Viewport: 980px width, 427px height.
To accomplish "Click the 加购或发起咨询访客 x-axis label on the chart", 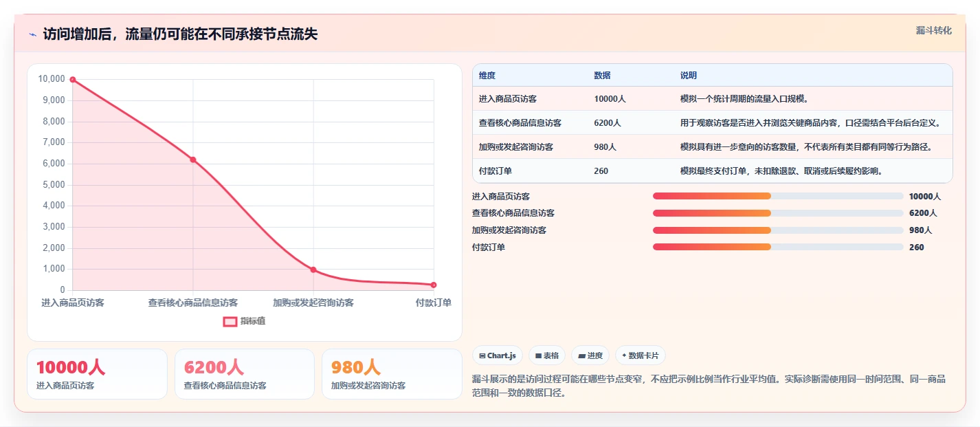I will [313, 303].
